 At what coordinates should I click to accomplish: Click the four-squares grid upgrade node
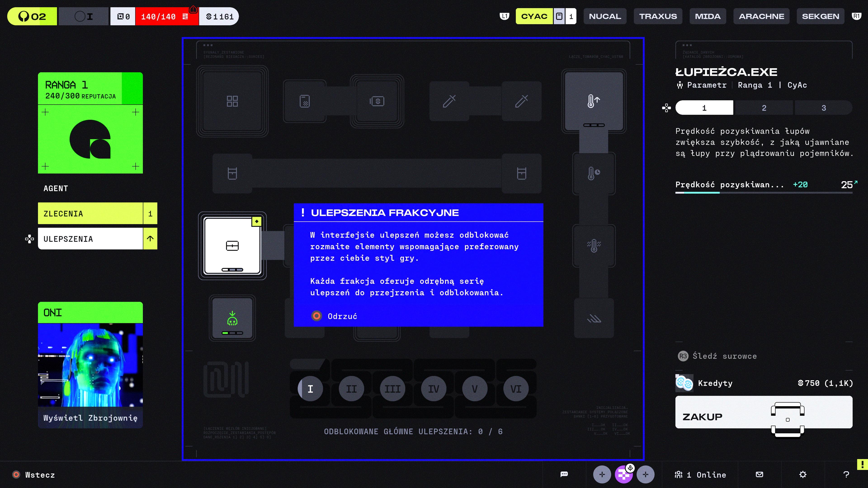(232, 101)
